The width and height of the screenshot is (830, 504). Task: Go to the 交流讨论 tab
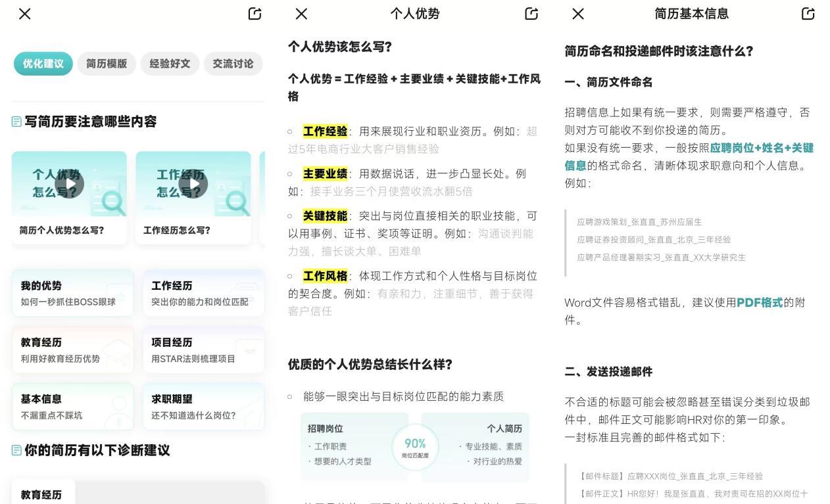pyautogui.click(x=233, y=64)
